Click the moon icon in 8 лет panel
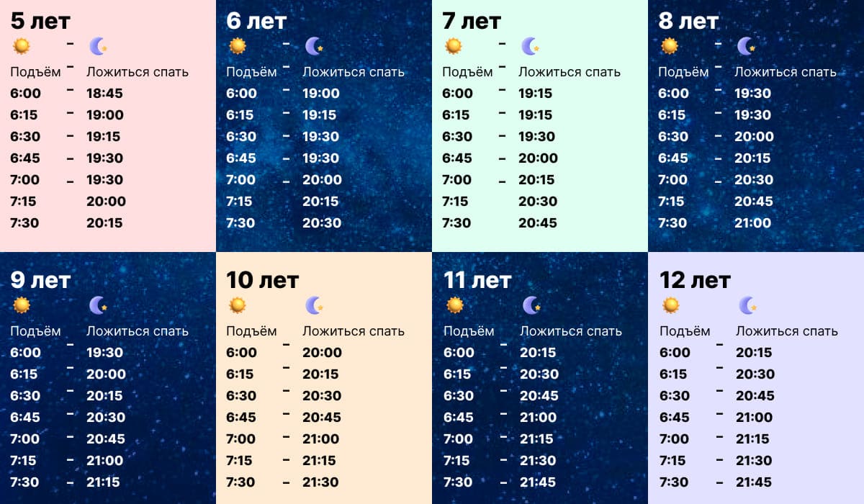 point(747,46)
